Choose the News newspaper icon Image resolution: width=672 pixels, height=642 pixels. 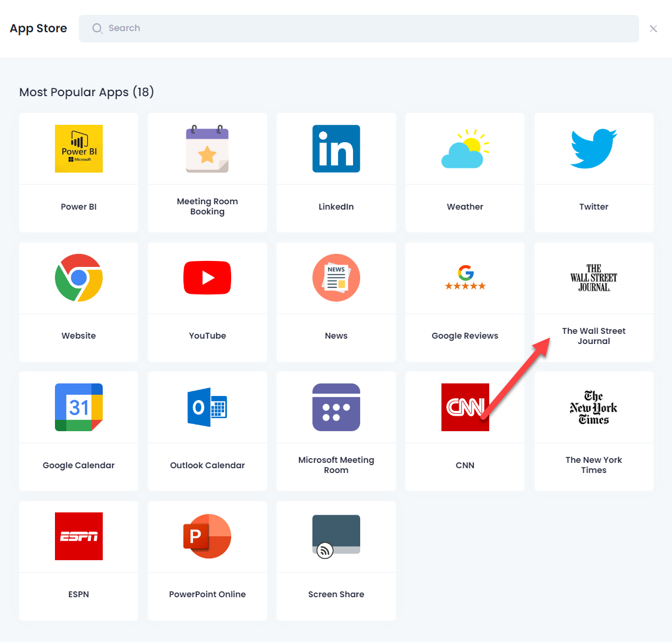click(x=336, y=278)
